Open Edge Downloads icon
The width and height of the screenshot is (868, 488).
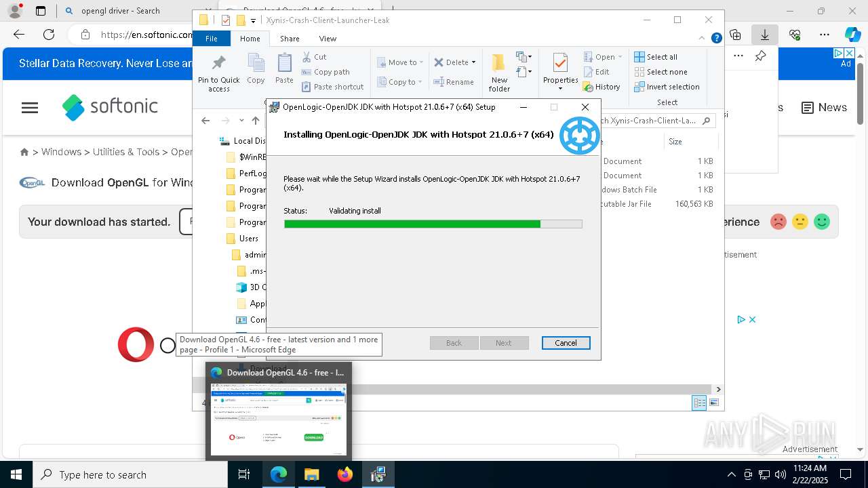point(764,35)
